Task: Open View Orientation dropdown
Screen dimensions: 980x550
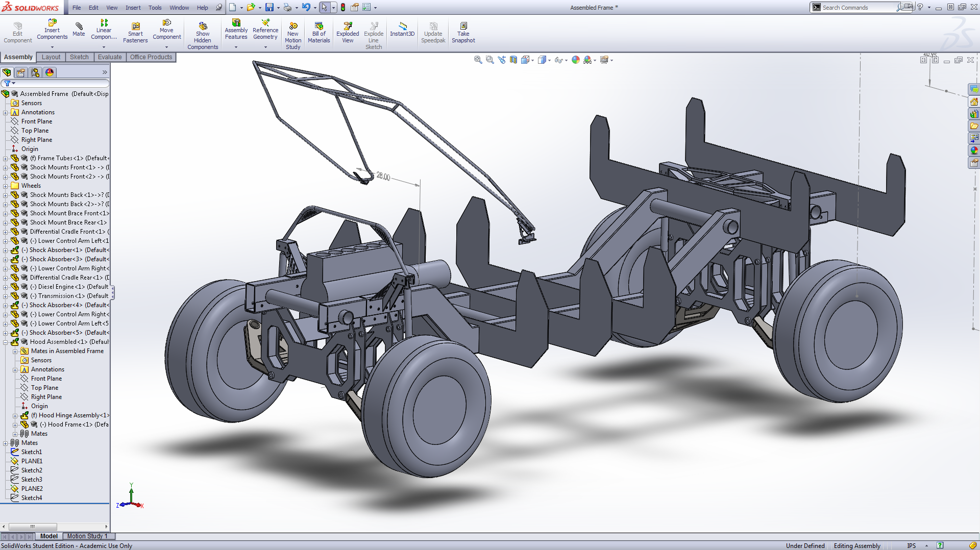Action: (x=527, y=60)
